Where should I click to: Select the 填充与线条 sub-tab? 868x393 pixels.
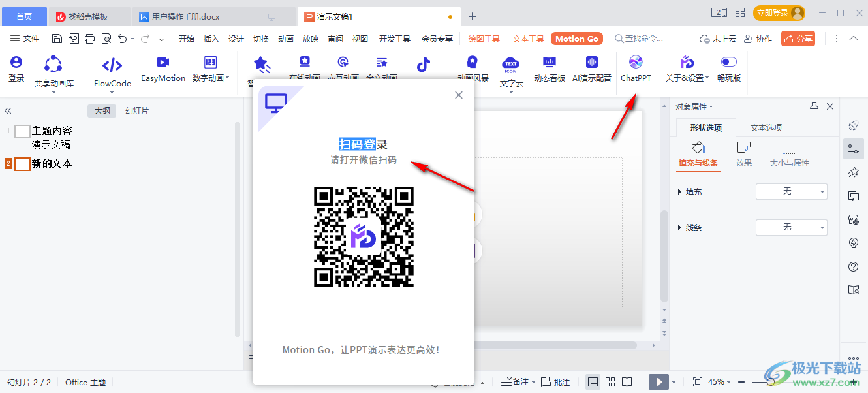coord(698,155)
